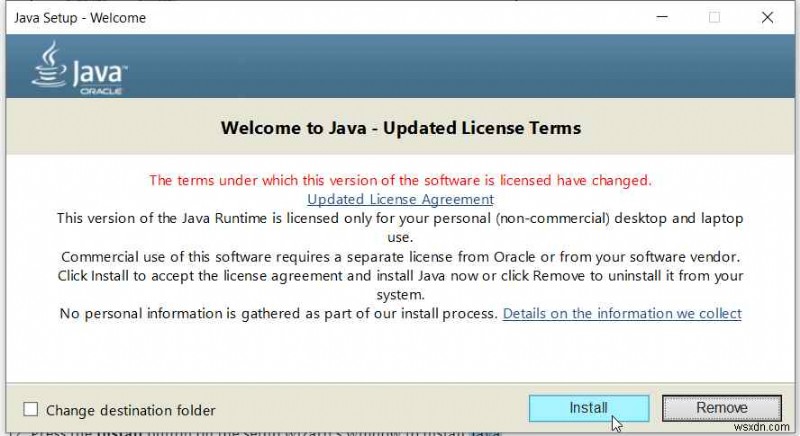The width and height of the screenshot is (800, 436).
Task: Click the red license terms changed notice
Action: click(401, 181)
